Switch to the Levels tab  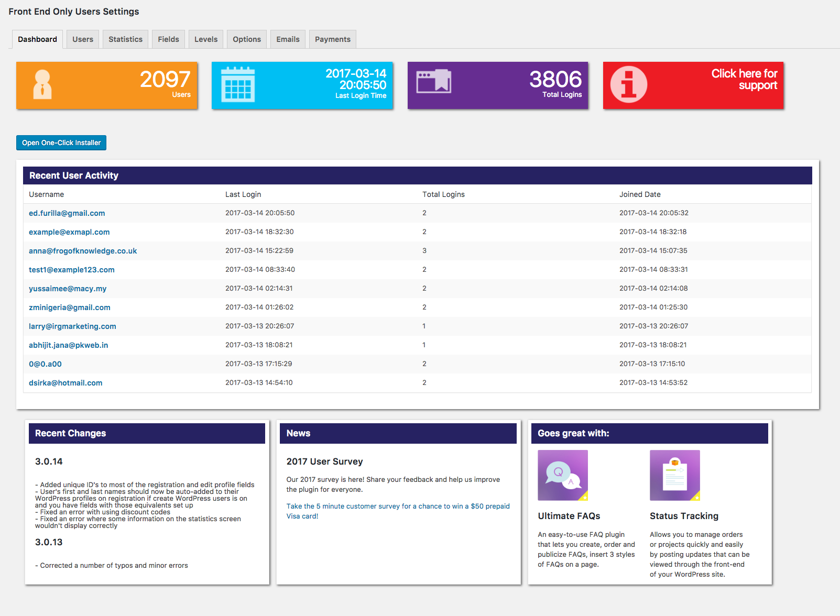click(x=205, y=39)
